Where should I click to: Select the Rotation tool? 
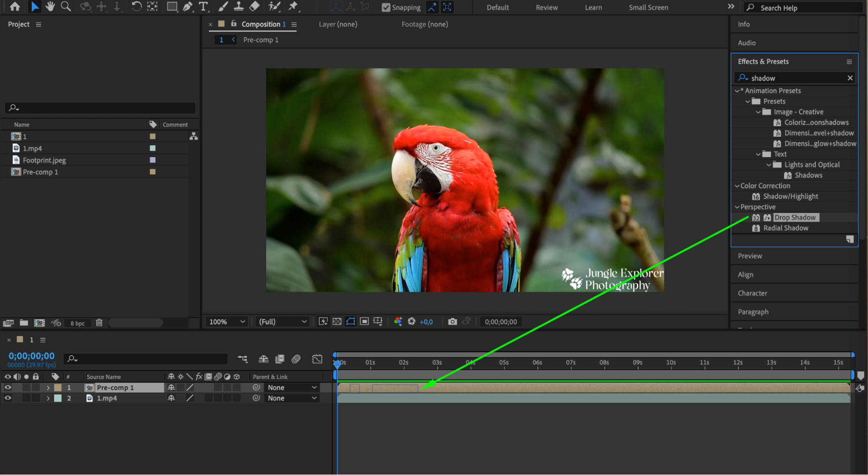click(x=136, y=7)
